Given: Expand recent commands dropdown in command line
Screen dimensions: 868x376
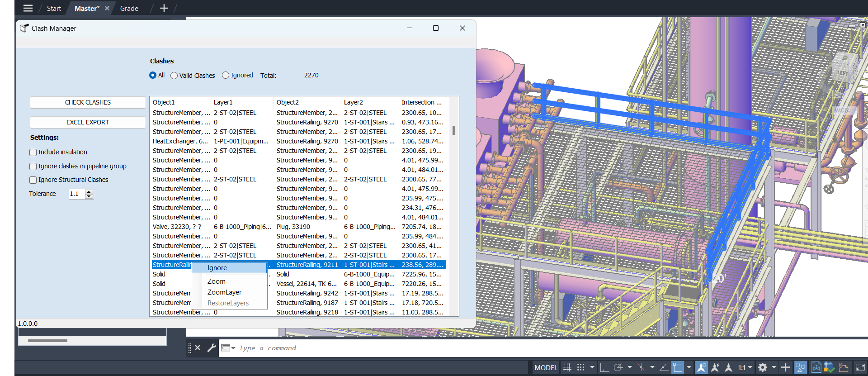Looking at the screenshot, I should tap(233, 348).
